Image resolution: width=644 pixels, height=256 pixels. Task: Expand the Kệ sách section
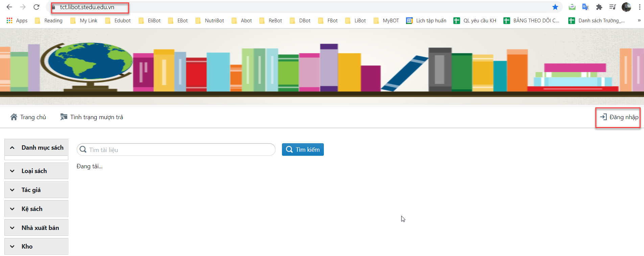click(x=36, y=209)
